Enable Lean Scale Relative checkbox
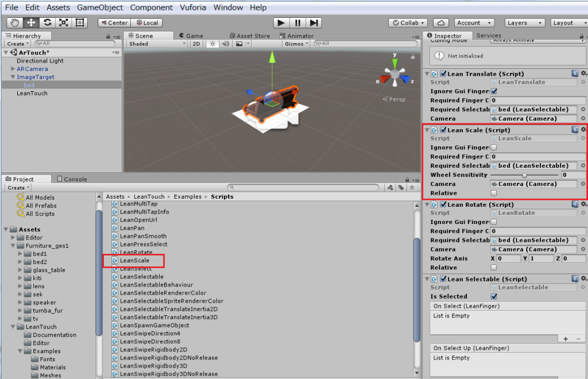The image size is (588, 379). [x=494, y=193]
